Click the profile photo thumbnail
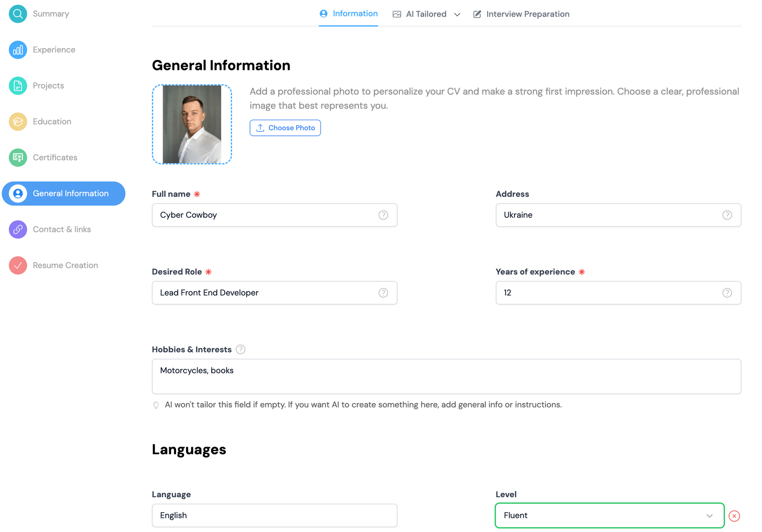Image resolution: width=762 pixels, height=532 pixels. 192,124
